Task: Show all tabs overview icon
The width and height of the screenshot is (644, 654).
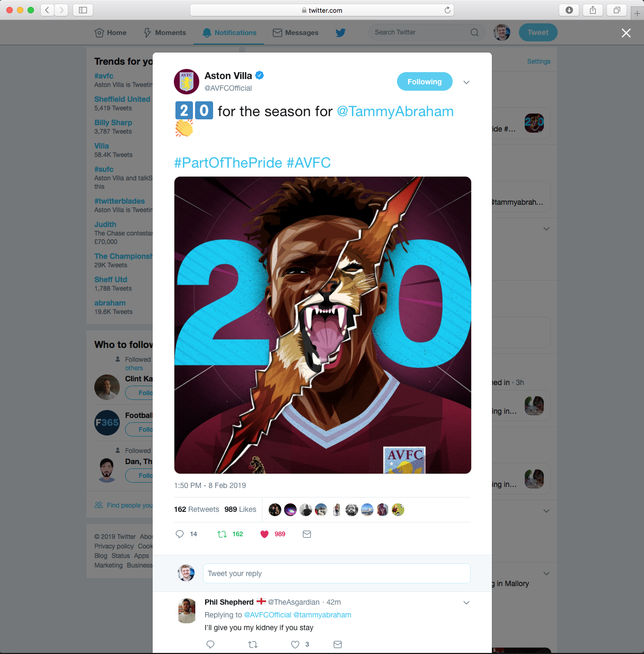Action: coord(617,10)
